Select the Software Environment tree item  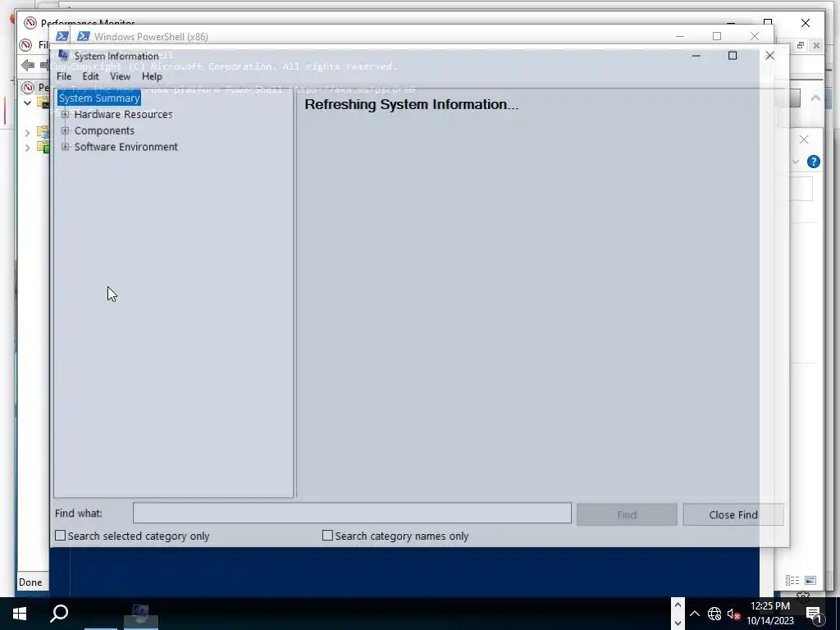coord(126,147)
